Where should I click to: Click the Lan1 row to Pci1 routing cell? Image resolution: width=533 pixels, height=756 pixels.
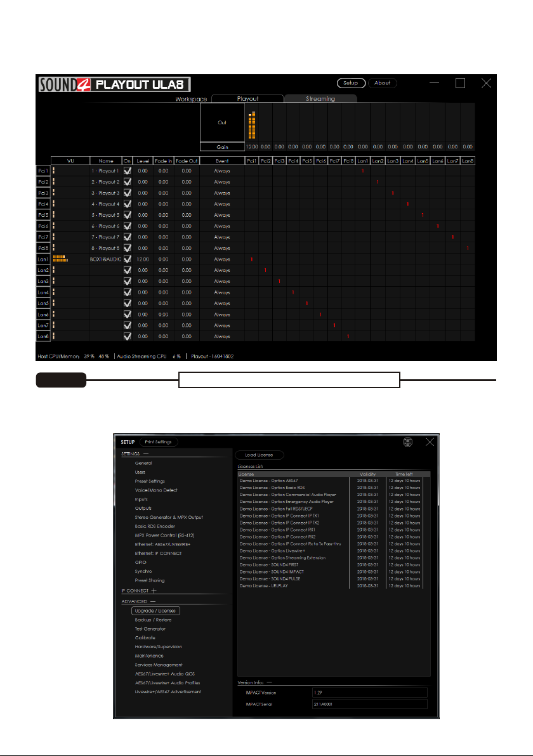pos(251,259)
